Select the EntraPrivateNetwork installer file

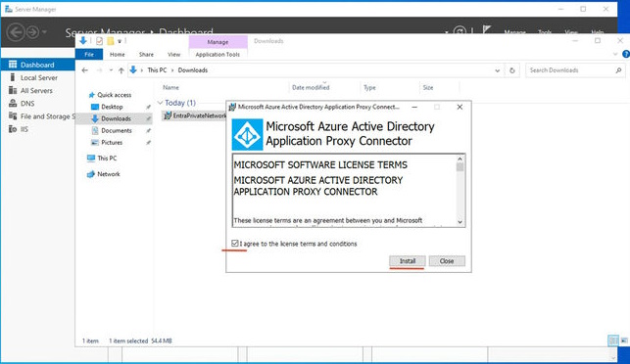tap(195, 115)
